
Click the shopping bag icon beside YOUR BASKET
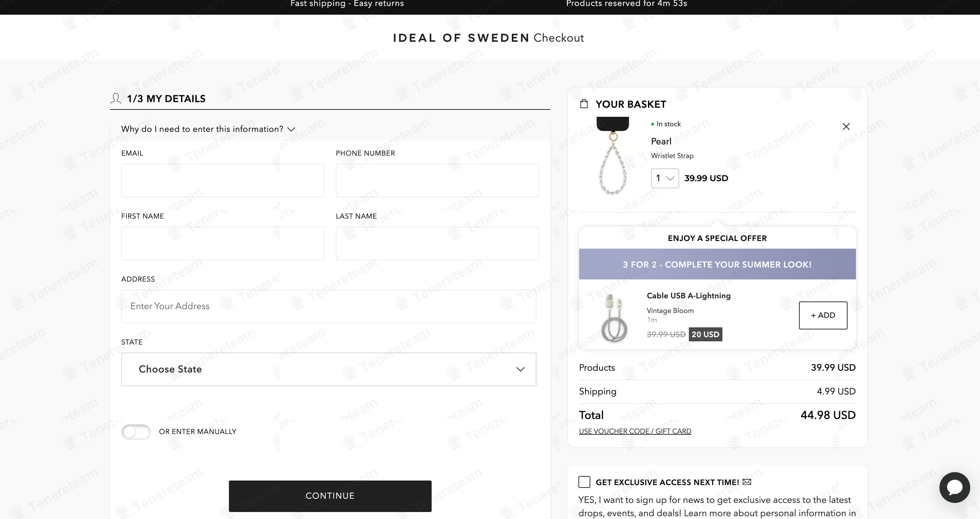click(x=584, y=104)
